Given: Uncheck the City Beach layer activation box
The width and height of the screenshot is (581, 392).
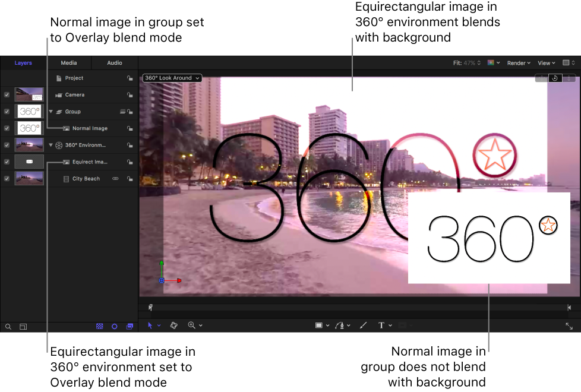Looking at the screenshot, I should pos(7,179).
